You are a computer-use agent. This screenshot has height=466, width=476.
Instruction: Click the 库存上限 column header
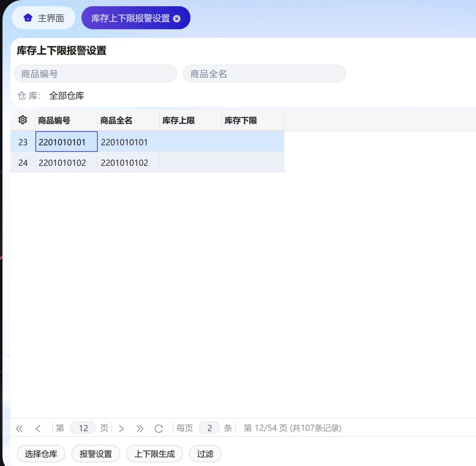tap(191, 120)
